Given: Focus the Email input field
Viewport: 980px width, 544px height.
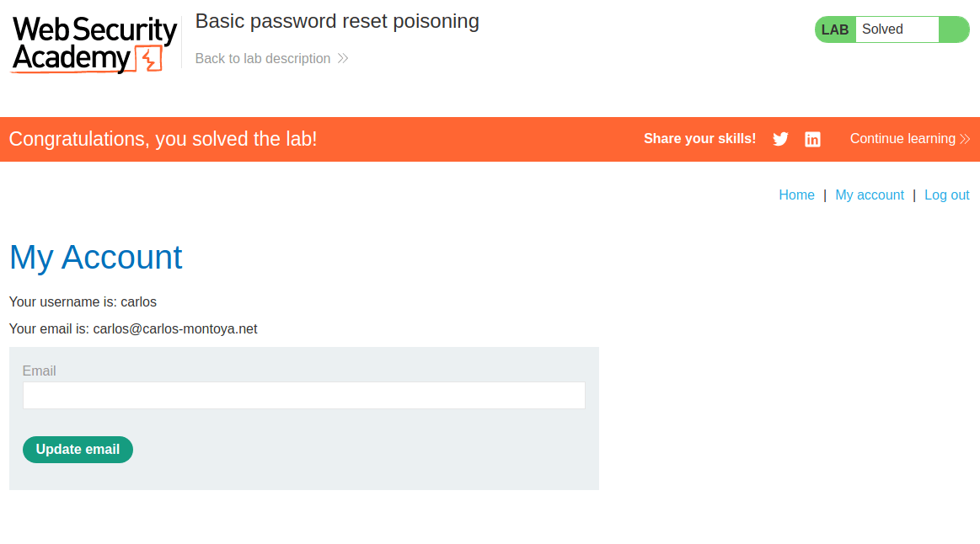Looking at the screenshot, I should point(303,396).
